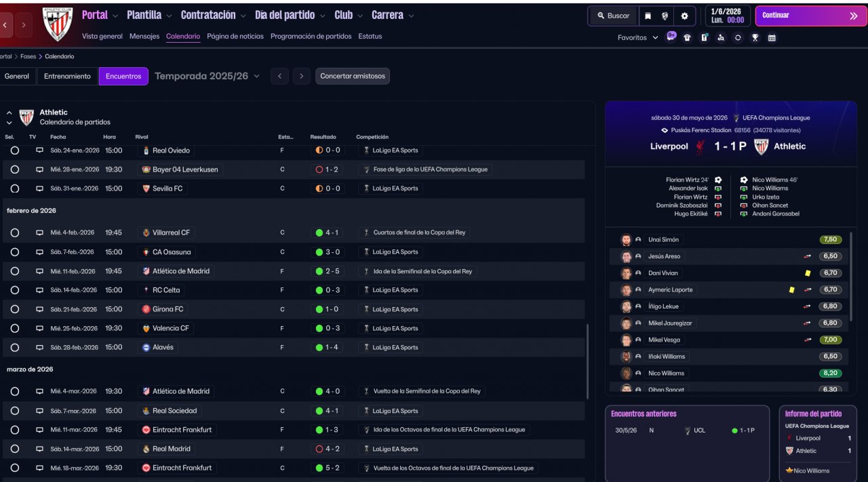Click the Buscar search button
This screenshot has width=868, height=482.
click(612, 16)
